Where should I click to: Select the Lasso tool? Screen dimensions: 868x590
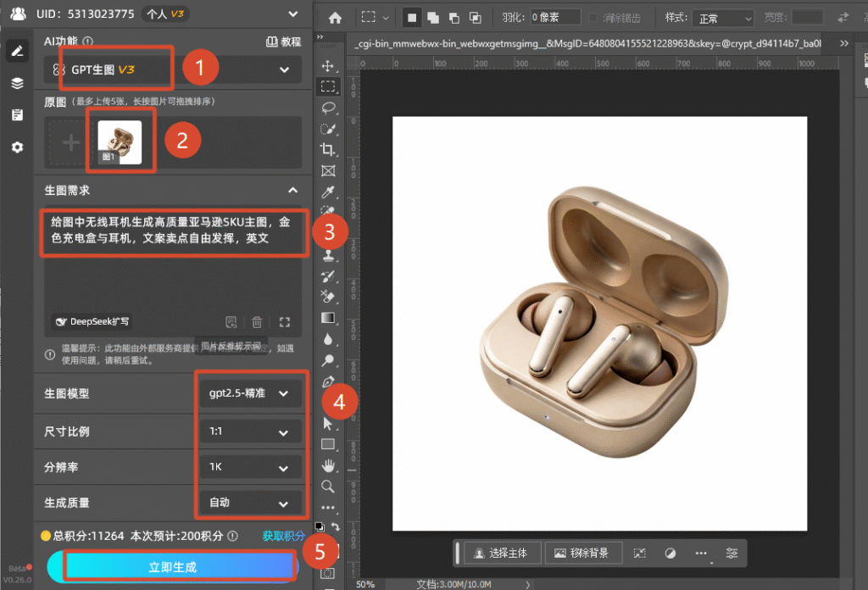pyautogui.click(x=328, y=108)
